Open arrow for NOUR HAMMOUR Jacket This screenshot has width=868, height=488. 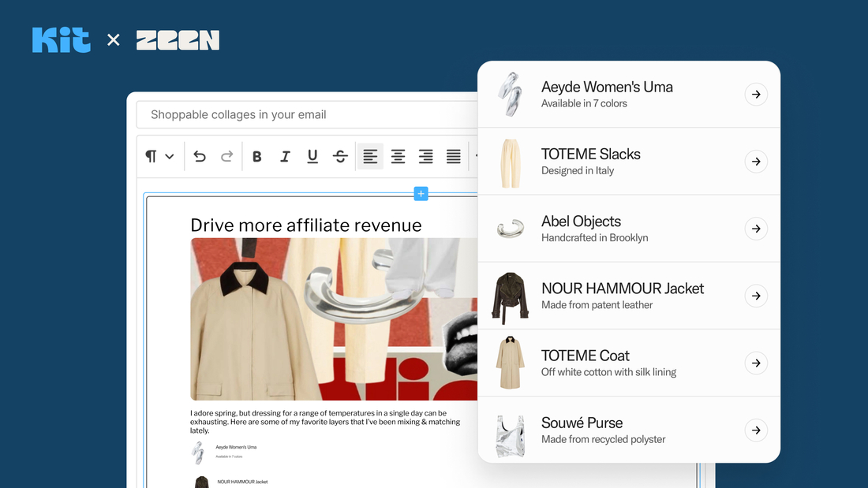coord(756,296)
